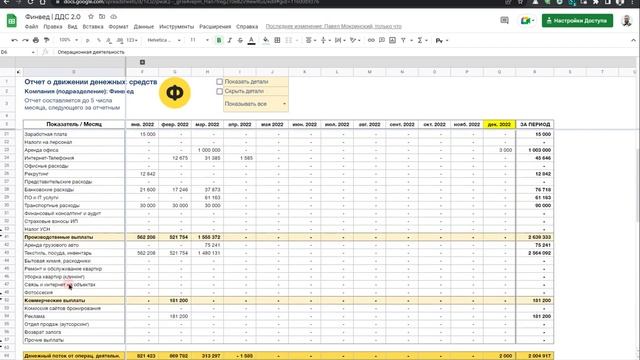Viewport: 640px width, 360px height.
Task: Open the zoom level dropdown
Action: point(68,40)
